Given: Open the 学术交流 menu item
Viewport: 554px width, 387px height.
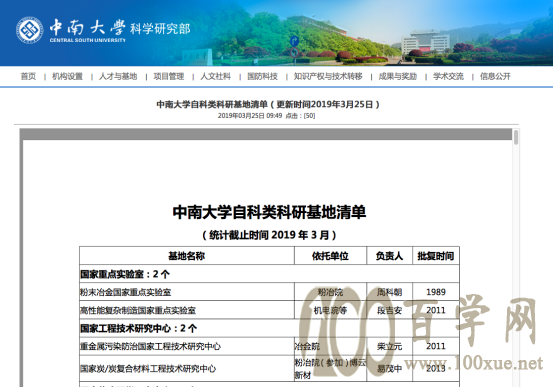Looking at the screenshot, I should pos(448,76).
